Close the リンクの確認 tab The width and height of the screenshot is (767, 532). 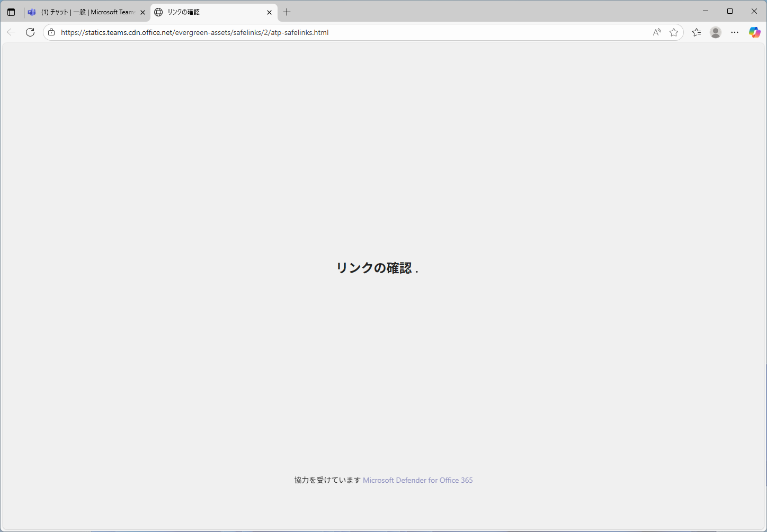[269, 12]
